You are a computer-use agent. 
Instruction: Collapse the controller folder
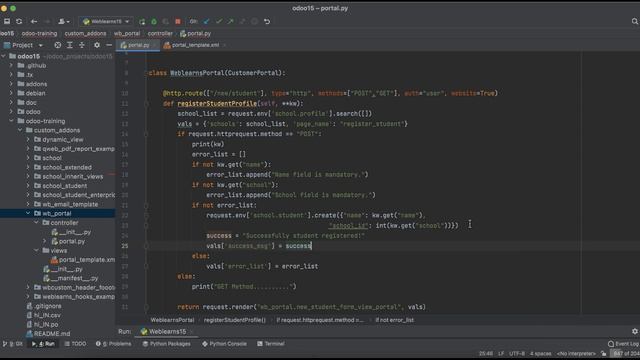tap(36, 223)
